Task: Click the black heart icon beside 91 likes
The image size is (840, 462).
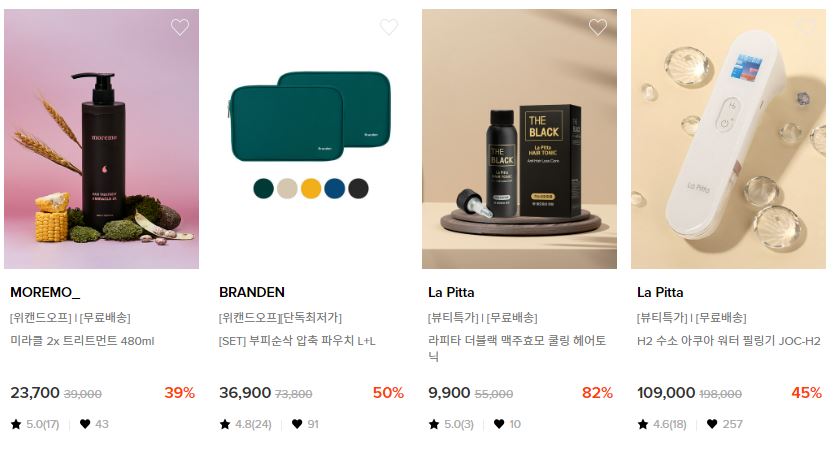Action: point(297,424)
